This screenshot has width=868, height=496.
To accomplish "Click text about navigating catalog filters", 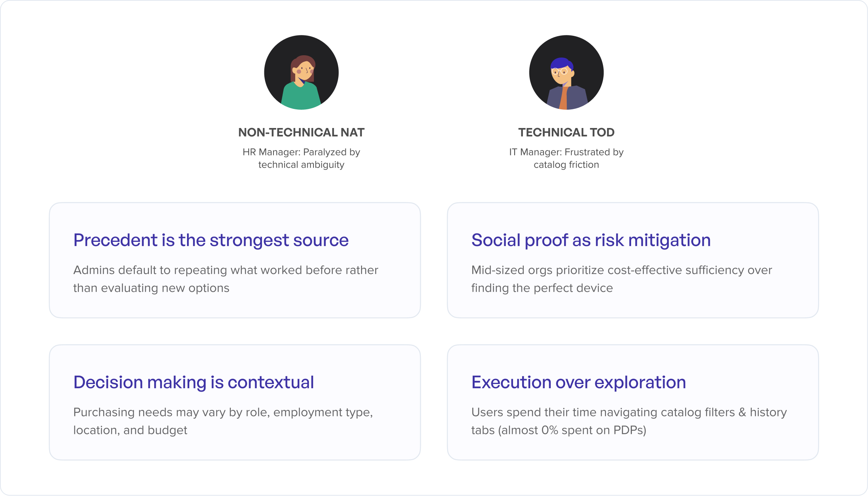I will 629,421.
